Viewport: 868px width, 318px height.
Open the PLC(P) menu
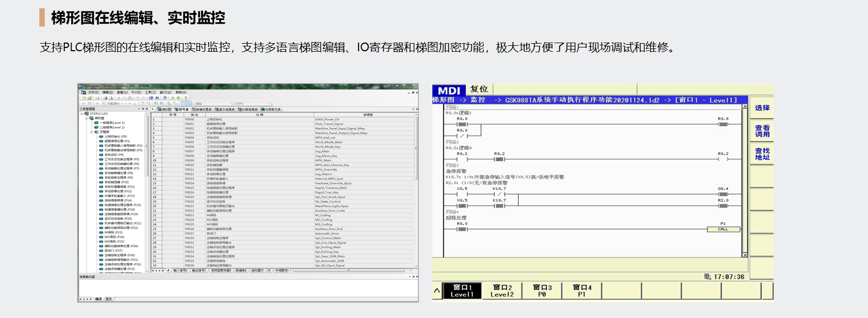(x=136, y=92)
